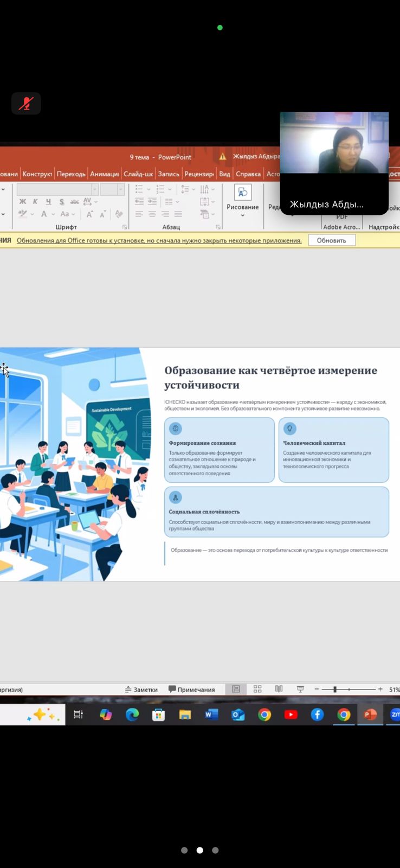
Task: Switch to the Вид ribbon tab
Action: coord(224,174)
